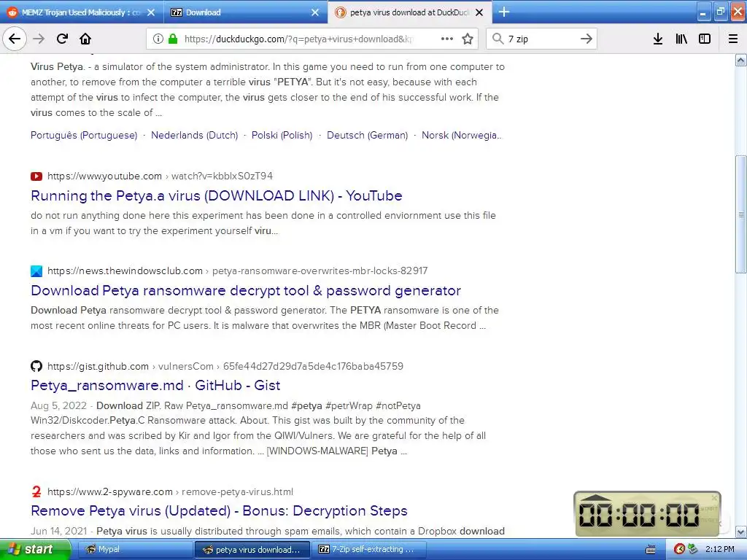This screenshot has width=747, height=560.
Task: Go back with the browser back arrow
Action: pyautogui.click(x=15, y=39)
